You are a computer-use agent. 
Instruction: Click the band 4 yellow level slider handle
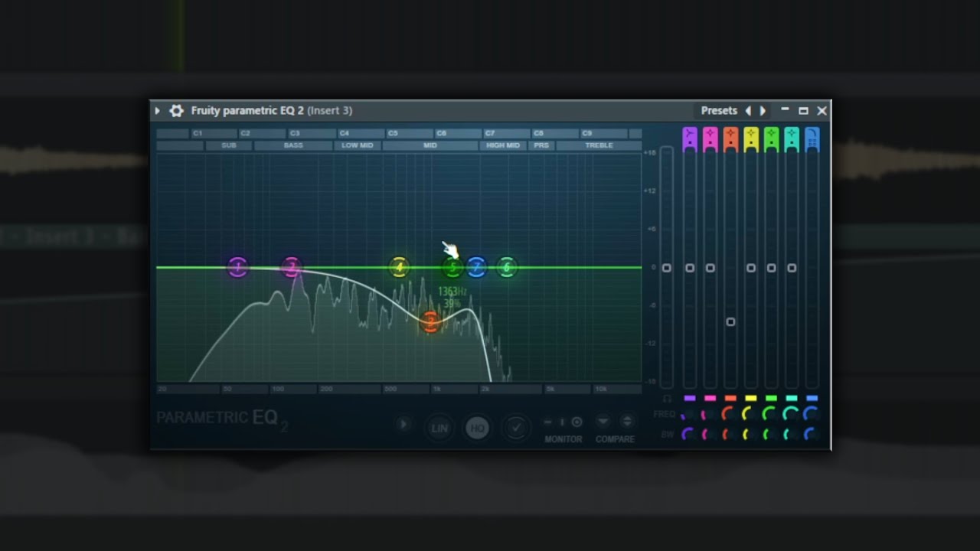pos(751,268)
